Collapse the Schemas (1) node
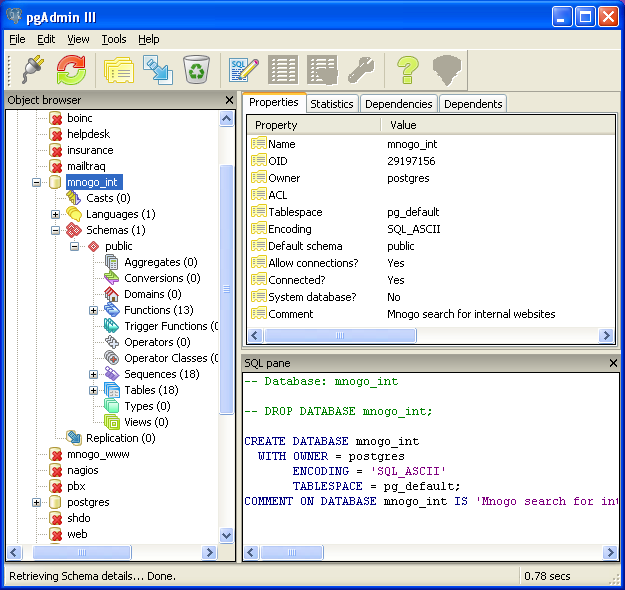625x590 pixels. tap(55, 230)
